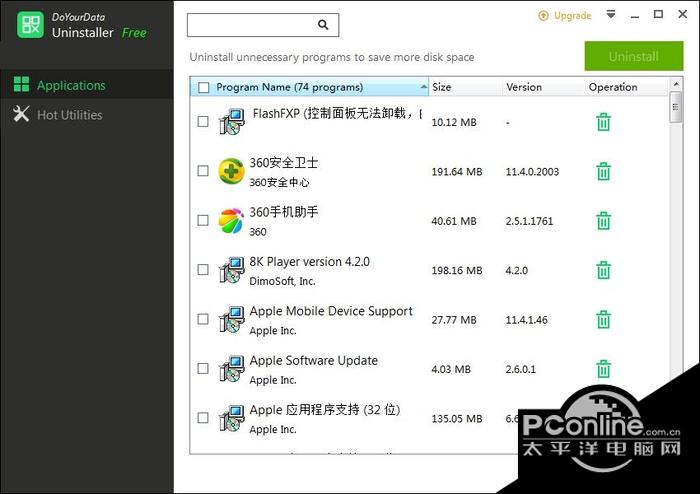Image resolution: width=700 pixels, height=494 pixels.
Task: Select 8K Player version 4.2.0 name
Action: pos(309,262)
